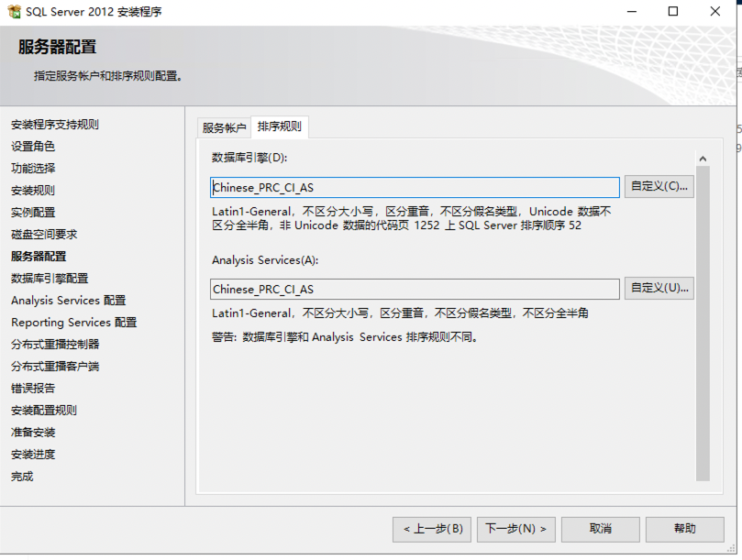Click the 数据库引擎 collation text field
Image resolution: width=742 pixels, height=560 pixels.
tap(415, 188)
